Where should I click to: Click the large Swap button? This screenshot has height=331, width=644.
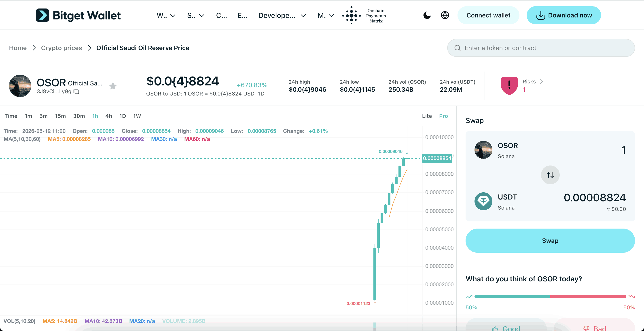550,240
